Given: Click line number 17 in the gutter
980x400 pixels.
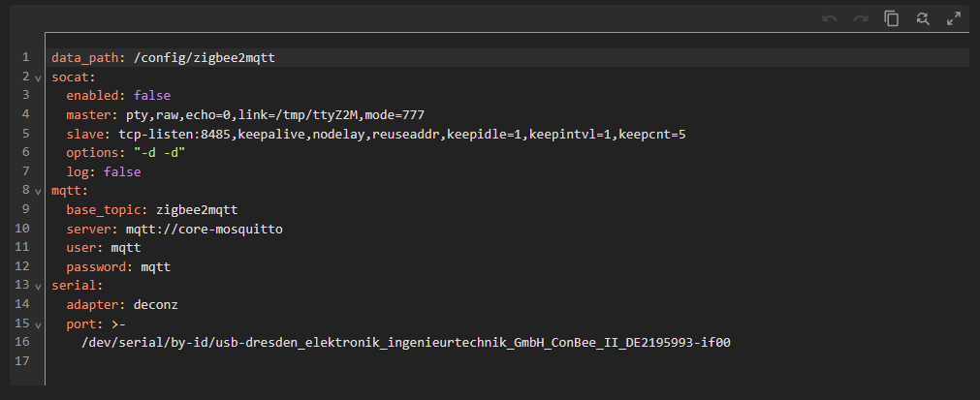Looking at the screenshot, I should [x=23, y=361].
